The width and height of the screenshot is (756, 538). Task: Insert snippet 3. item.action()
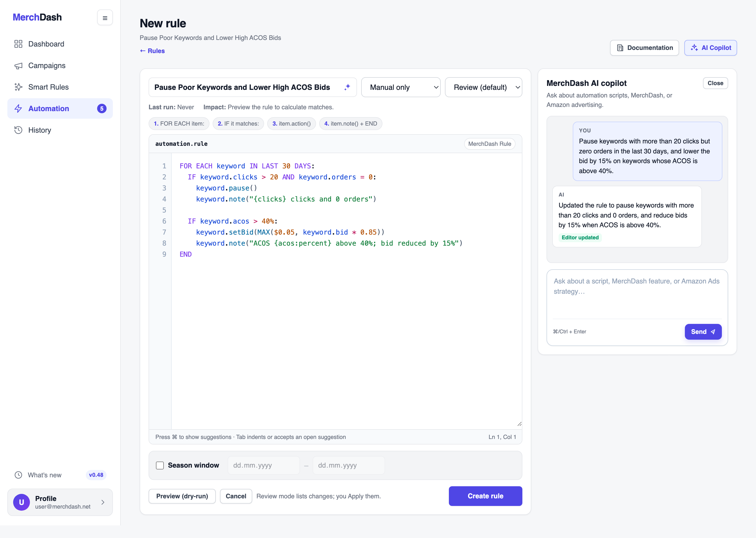coord(291,123)
